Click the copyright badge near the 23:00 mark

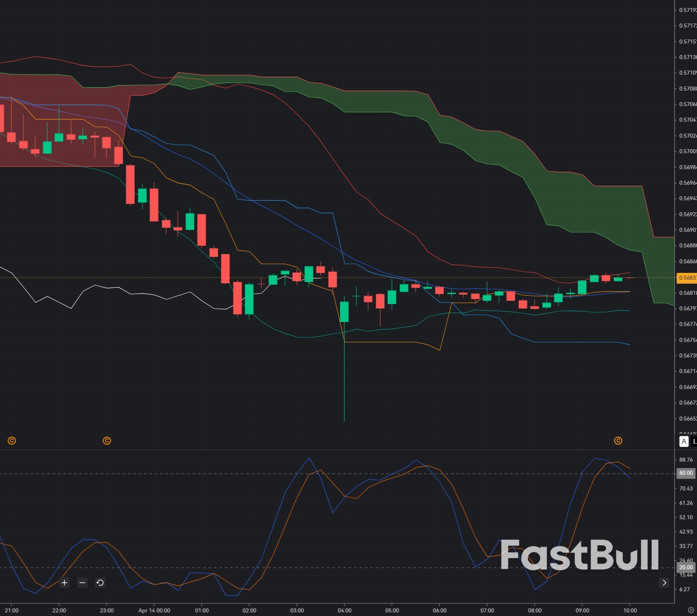point(106,441)
